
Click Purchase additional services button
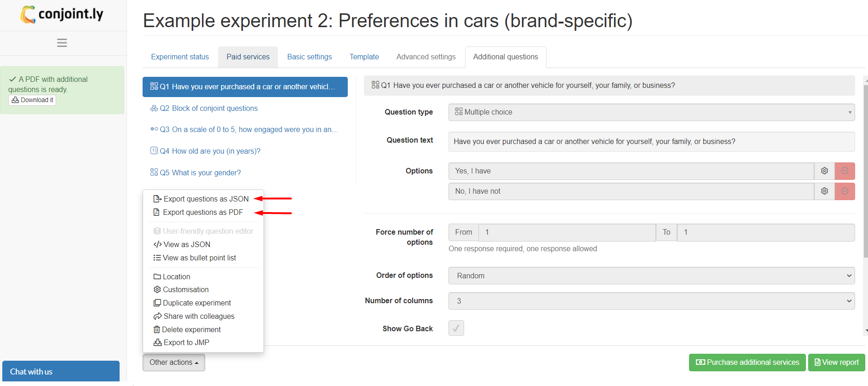click(x=747, y=363)
